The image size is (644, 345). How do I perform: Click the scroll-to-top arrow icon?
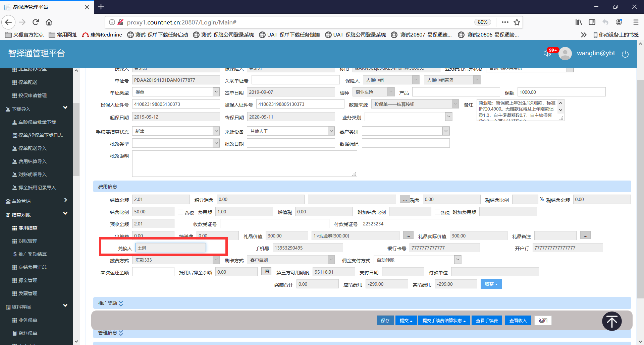(x=611, y=321)
